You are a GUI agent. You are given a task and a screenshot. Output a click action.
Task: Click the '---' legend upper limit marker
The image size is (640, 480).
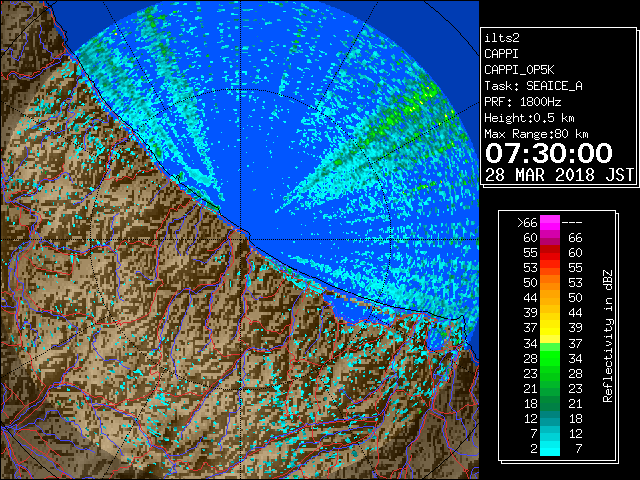[x=572, y=222]
